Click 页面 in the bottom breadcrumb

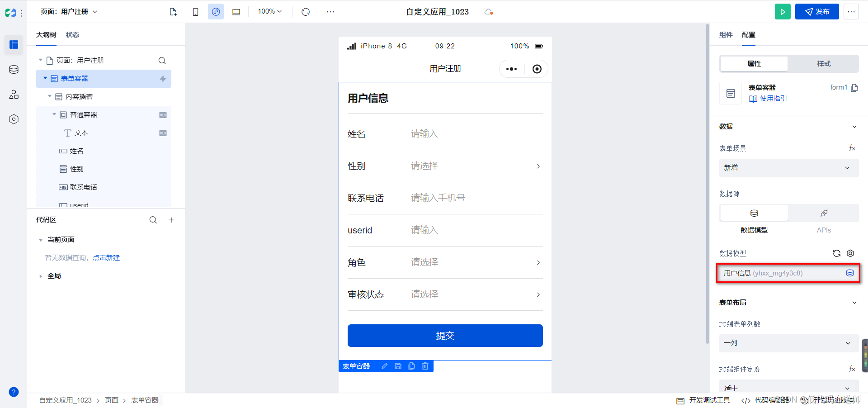112,400
